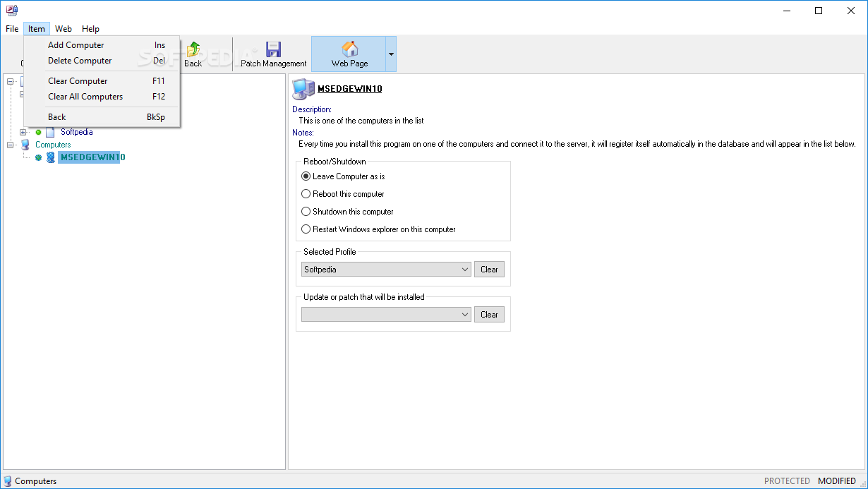This screenshot has width=868, height=489.
Task: Click the Computers text in status bar
Action: click(36, 481)
